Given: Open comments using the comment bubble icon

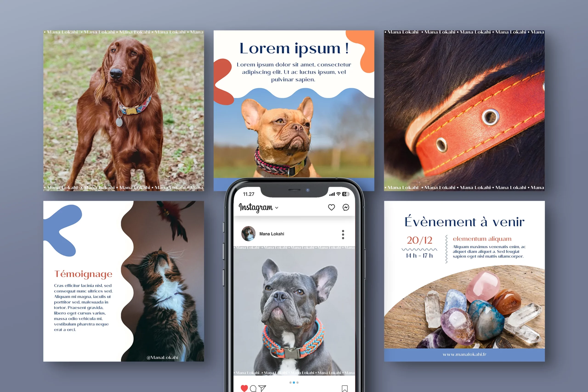Looking at the screenshot, I should coord(254,389).
